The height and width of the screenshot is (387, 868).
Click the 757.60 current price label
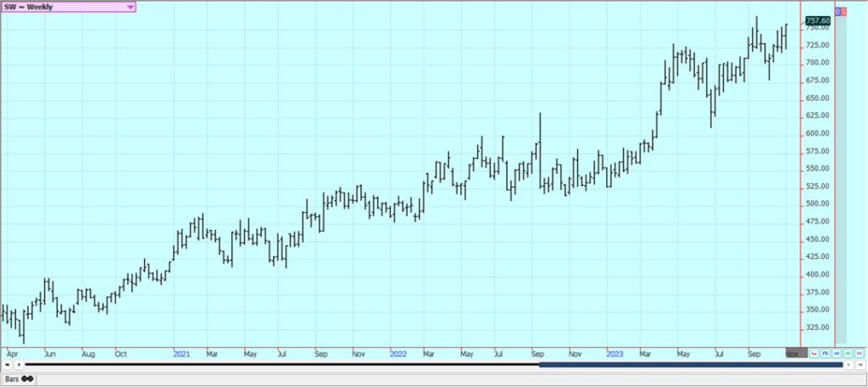point(818,20)
